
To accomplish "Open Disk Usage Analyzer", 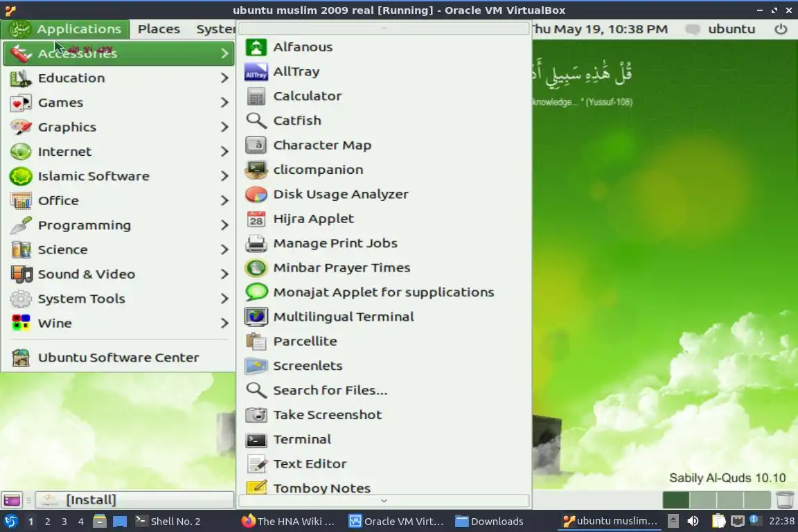I will (x=384, y=194).
